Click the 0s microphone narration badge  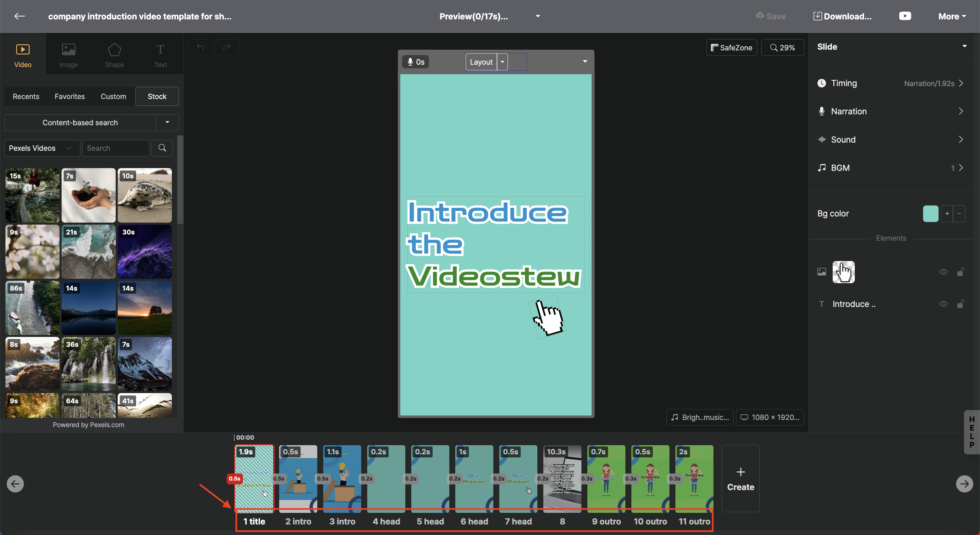pos(415,62)
